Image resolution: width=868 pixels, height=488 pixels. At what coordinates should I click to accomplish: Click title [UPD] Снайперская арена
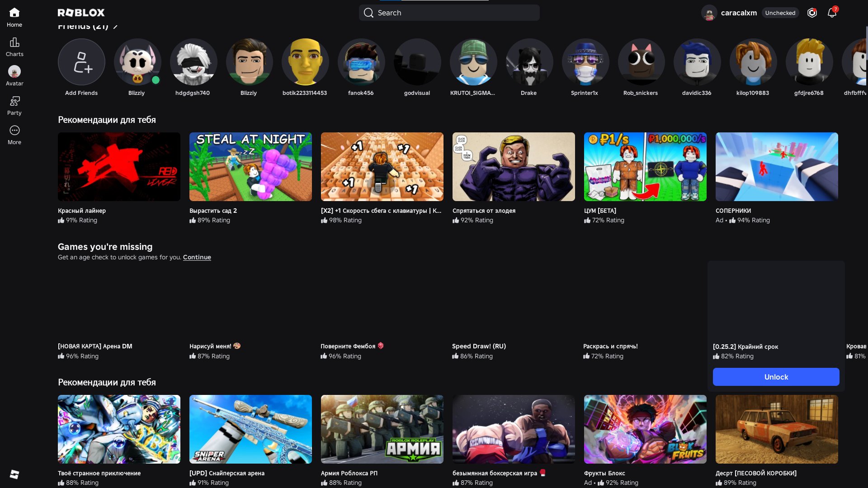coord(227,473)
